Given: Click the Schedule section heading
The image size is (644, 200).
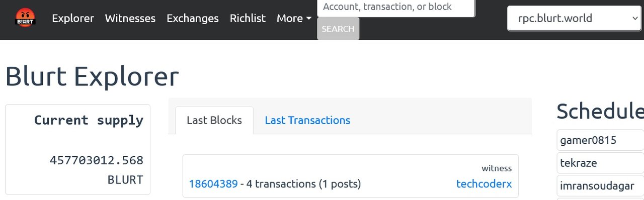Looking at the screenshot, I should pyautogui.click(x=600, y=111).
